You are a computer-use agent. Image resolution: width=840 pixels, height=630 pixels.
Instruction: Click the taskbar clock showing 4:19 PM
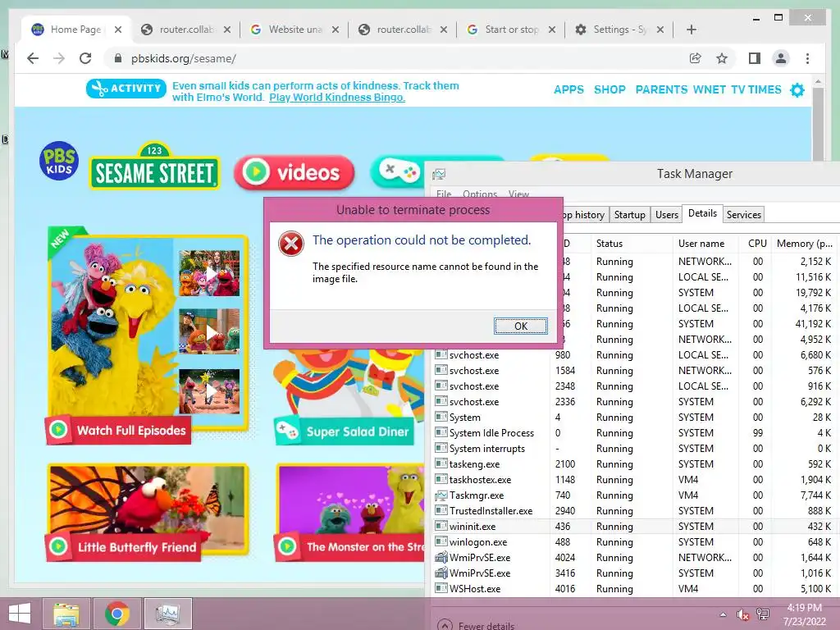(x=805, y=614)
